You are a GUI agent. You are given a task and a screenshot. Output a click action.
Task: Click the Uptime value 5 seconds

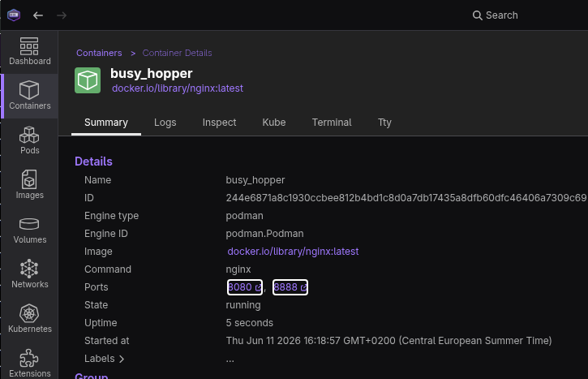pos(249,323)
